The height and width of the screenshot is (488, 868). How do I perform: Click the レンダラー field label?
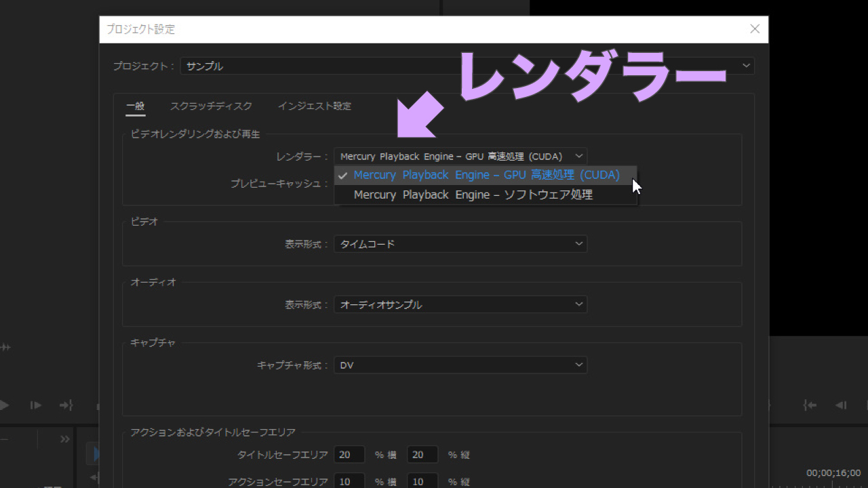(302, 157)
